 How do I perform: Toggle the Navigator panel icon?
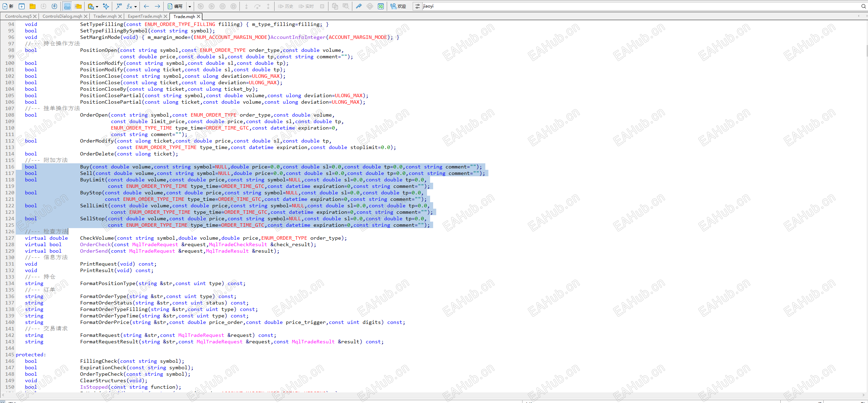point(67,6)
